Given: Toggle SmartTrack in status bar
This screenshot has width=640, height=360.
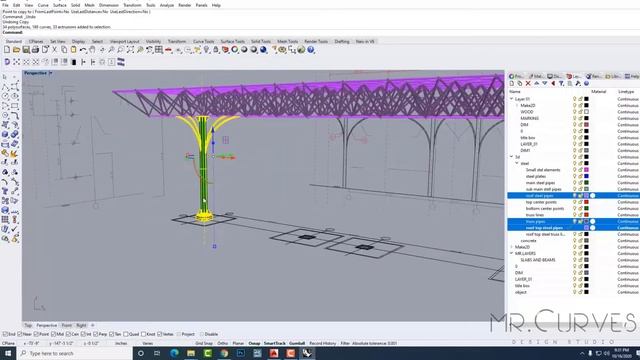Looking at the screenshot, I should pyautogui.click(x=274, y=344).
